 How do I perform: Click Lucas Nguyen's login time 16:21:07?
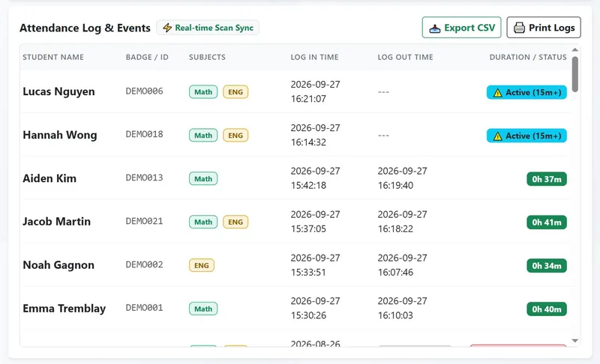(x=308, y=99)
